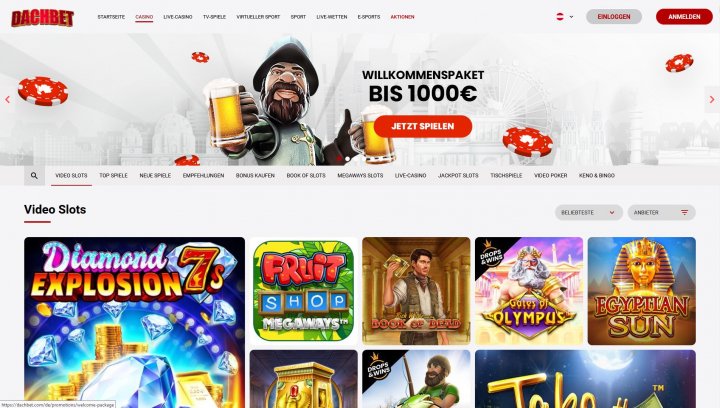Expand the Beliebteste sorting dropdown
The width and height of the screenshot is (720, 408).
pyautogui.click(x=588, y=212)
